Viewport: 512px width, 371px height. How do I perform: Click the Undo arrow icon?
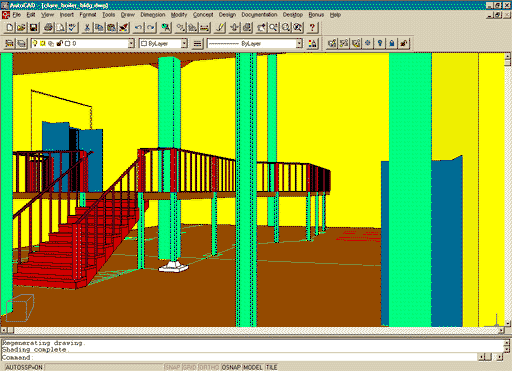[x=139, y=27]
